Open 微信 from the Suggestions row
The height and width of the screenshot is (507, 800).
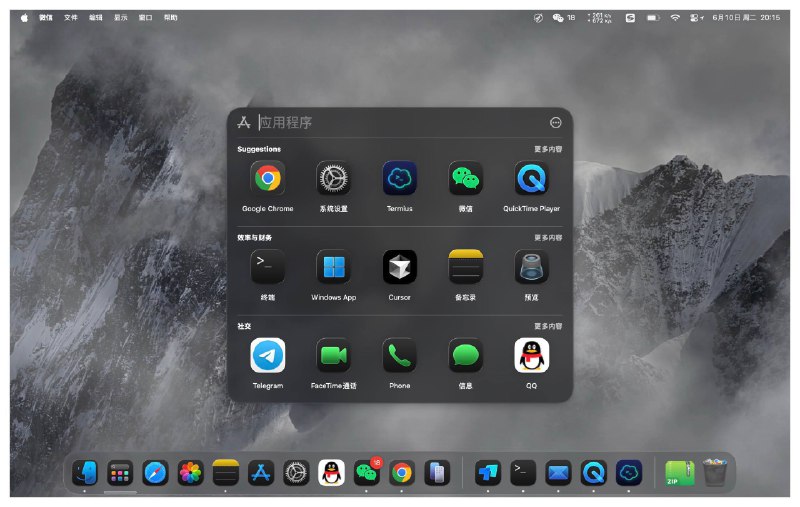pyautogui.click(x=465, y=179)
